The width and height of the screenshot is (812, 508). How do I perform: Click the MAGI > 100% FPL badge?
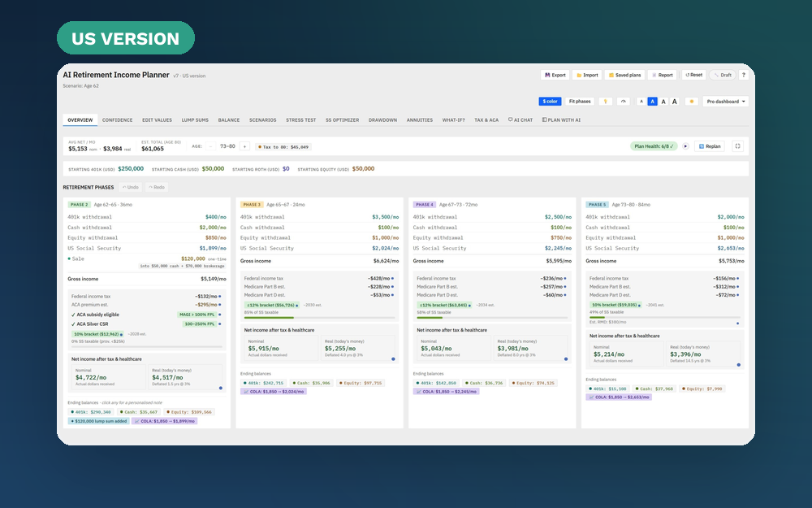[197, 315]
